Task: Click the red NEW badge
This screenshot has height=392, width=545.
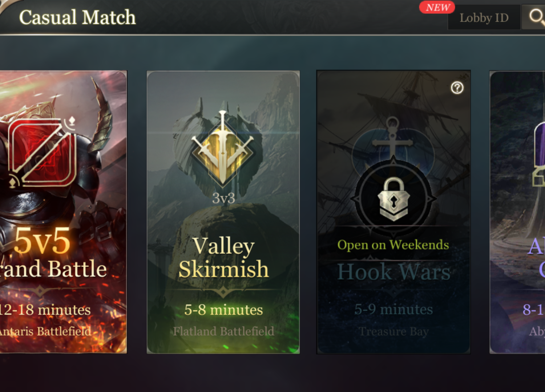Action: pos(437,7)
